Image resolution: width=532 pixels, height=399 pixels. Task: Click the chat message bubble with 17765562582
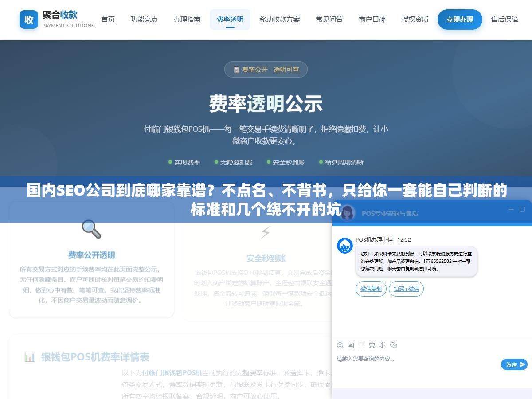pos(416,262)
